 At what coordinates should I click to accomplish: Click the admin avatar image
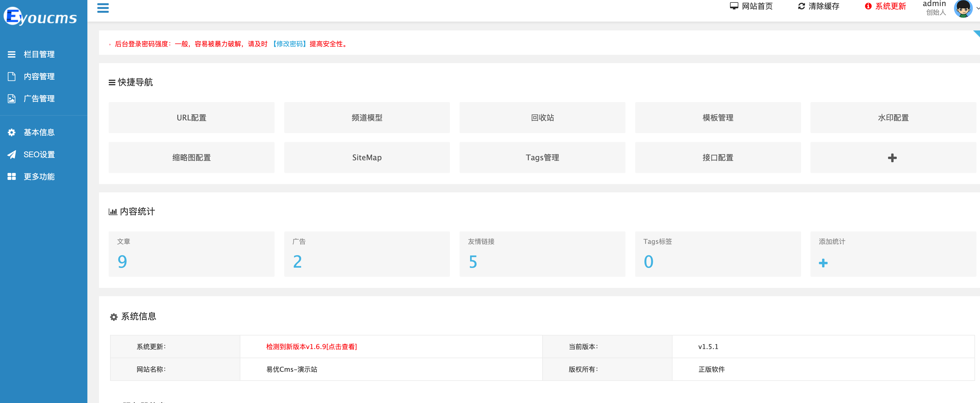[963, 8]
